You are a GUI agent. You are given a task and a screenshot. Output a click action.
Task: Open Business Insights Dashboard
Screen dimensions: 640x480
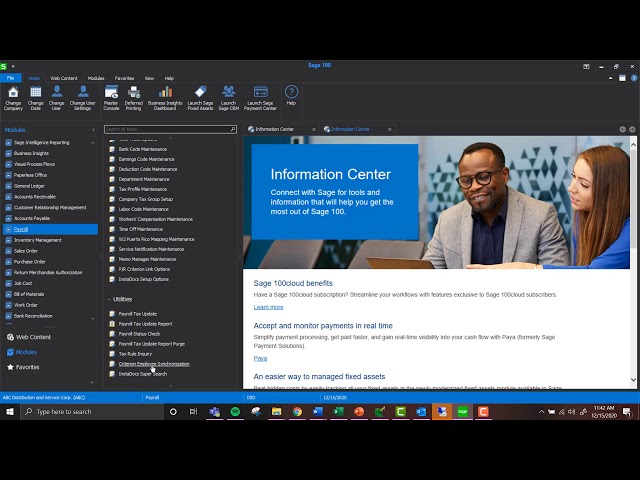click(165, 98)
